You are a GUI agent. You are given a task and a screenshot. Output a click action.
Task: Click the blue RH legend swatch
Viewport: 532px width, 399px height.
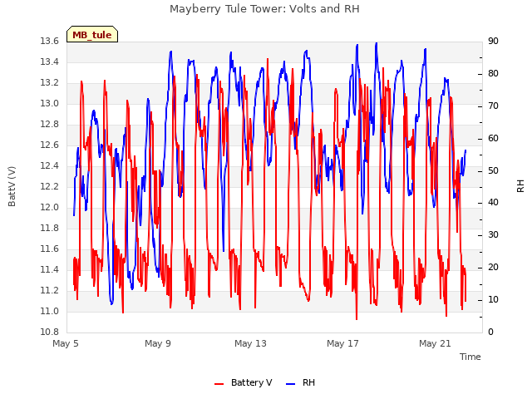[x=291, y=384]
